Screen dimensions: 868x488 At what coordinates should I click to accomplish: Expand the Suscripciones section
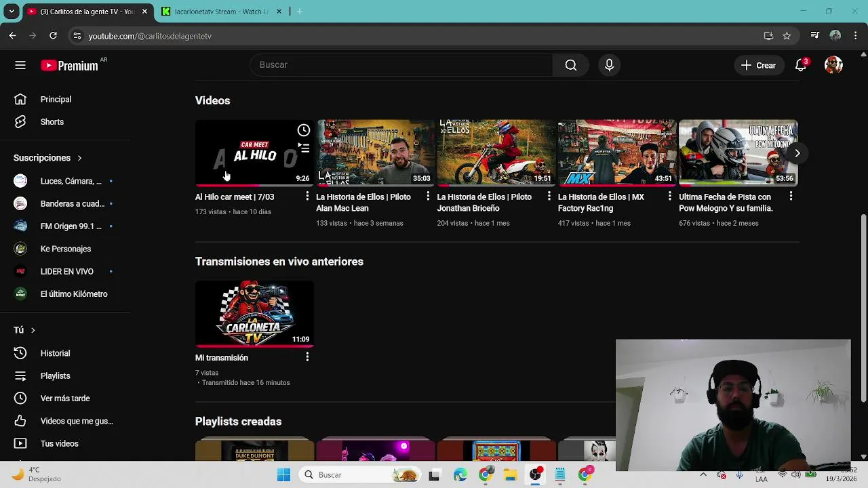(x=47, y=158)
